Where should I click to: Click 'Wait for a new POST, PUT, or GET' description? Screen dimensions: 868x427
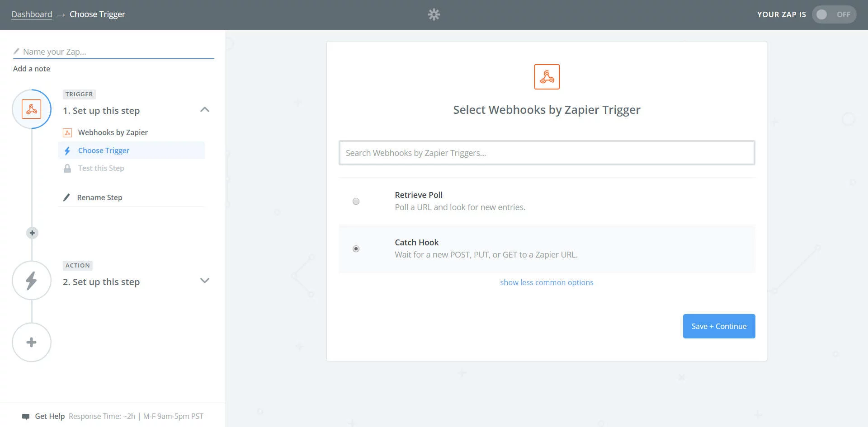486,254
